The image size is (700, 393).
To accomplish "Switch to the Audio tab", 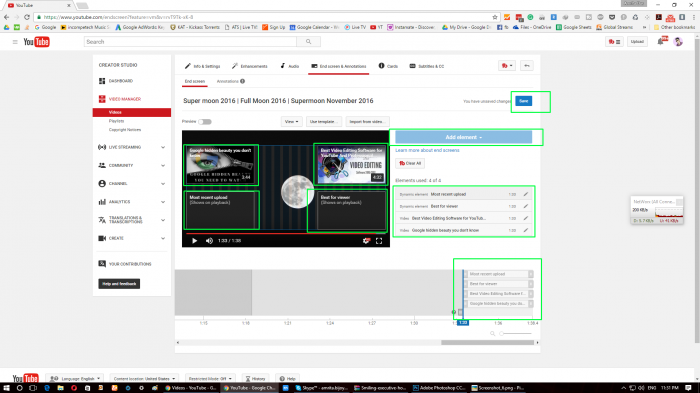I will coord(290,66).
